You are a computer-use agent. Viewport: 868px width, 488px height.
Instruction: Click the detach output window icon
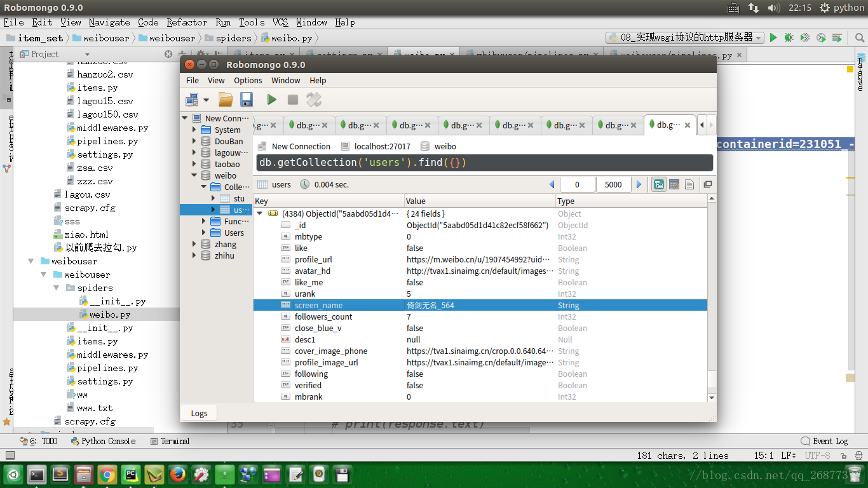(707, 184)
